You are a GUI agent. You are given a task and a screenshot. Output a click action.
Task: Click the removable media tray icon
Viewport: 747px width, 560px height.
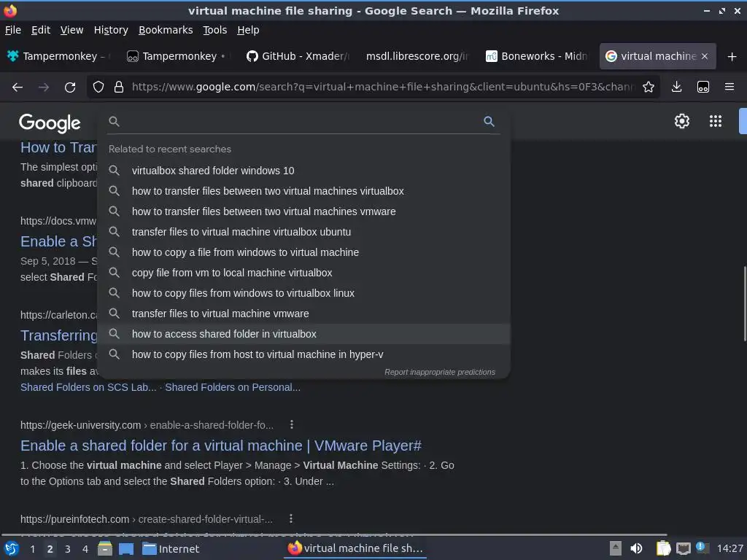[616, 548]
